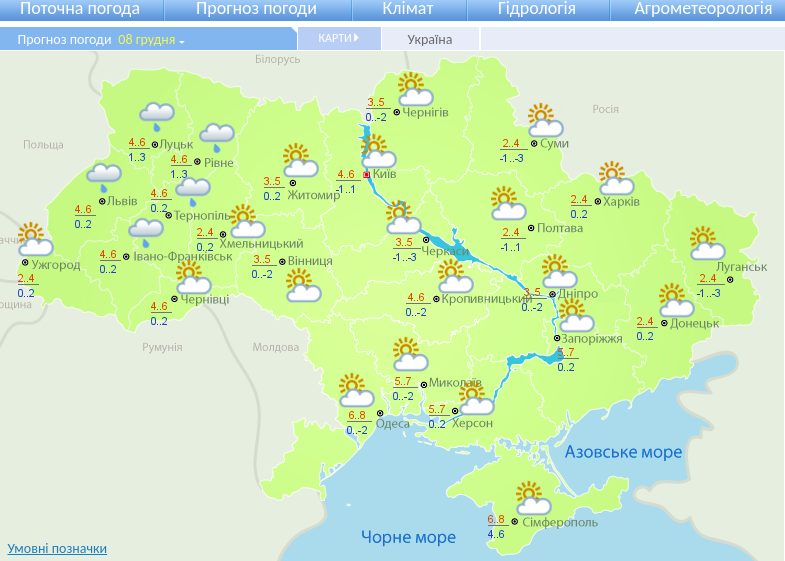Click the sun-cloud icon above Луганськ
The image size is (785, 561).
pos(706,244)
